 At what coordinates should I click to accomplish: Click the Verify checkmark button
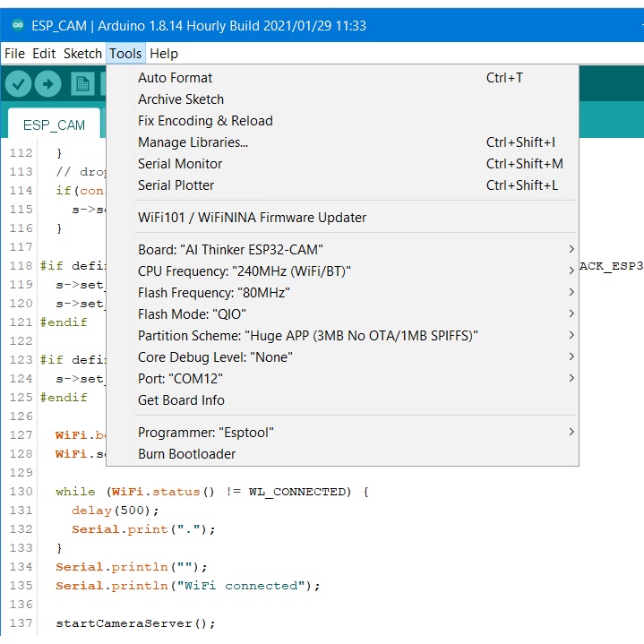click(19, 85)
